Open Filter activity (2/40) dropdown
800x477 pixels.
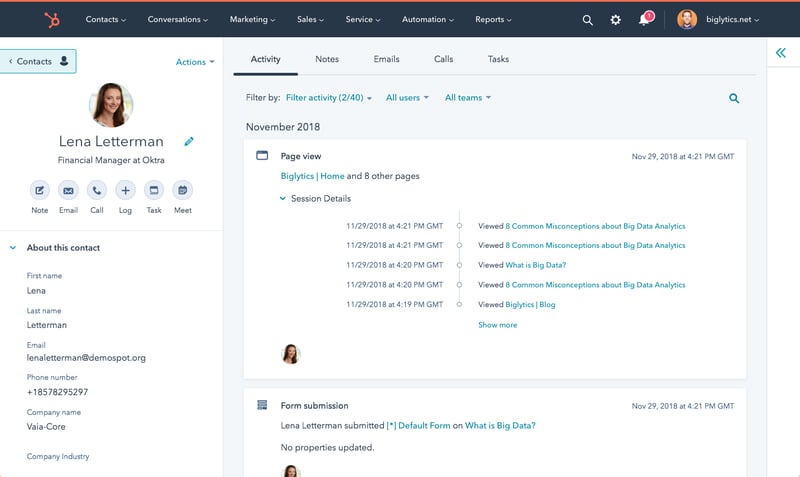[329, 97]
